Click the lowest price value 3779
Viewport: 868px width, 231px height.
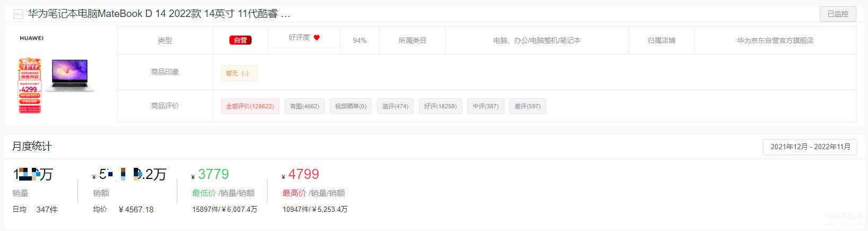tap(213, 174)
